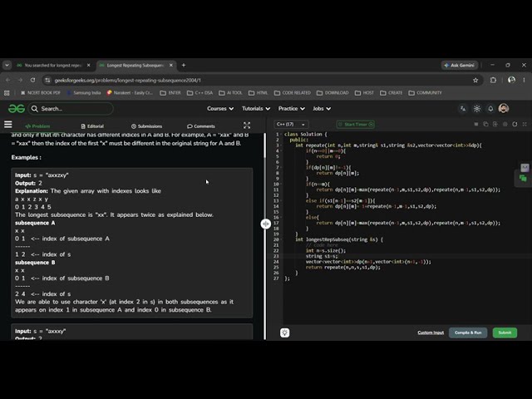Open the AI TOOL bookmark folder

(230, 92)
